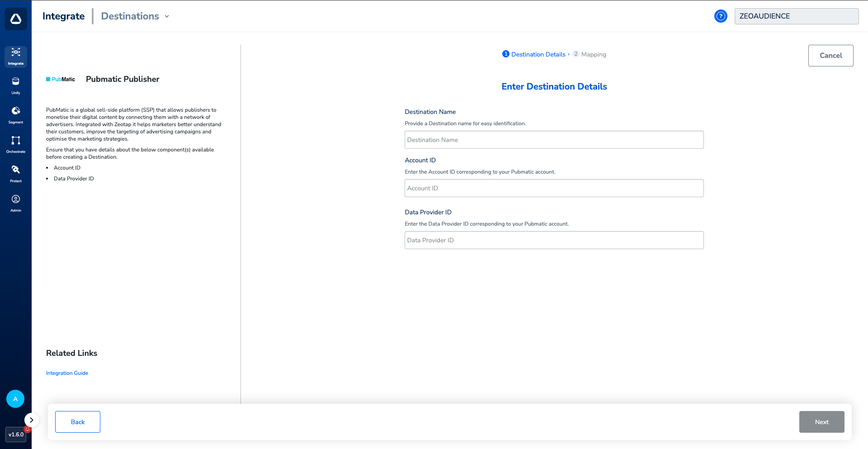
Task: Expand the sidebar with the arrow button
Action: 32,420
